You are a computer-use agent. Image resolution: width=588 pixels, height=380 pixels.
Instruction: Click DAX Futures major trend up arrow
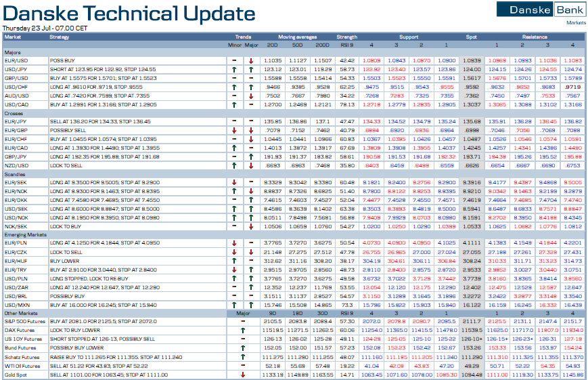pos(242,331)
